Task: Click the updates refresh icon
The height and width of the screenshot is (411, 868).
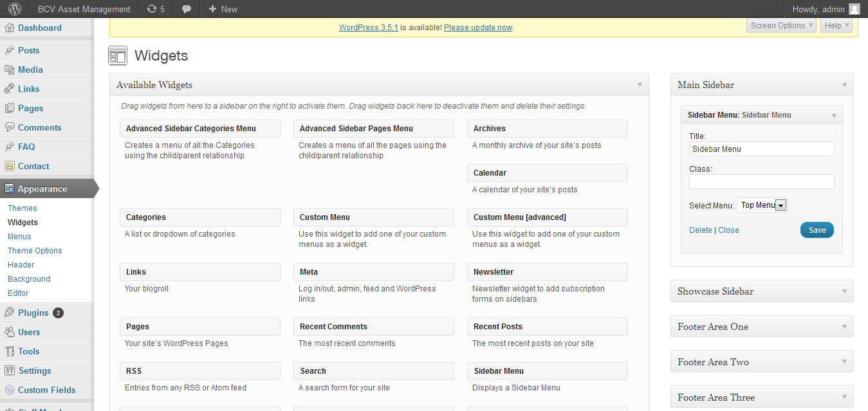Action: (x=152, y=9)
